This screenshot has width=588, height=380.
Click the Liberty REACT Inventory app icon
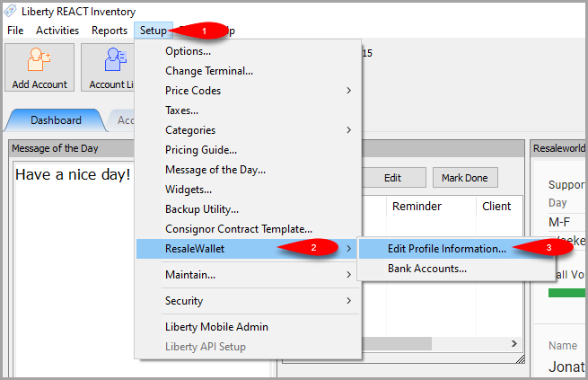pyautogui.click(x=10, y=11)
